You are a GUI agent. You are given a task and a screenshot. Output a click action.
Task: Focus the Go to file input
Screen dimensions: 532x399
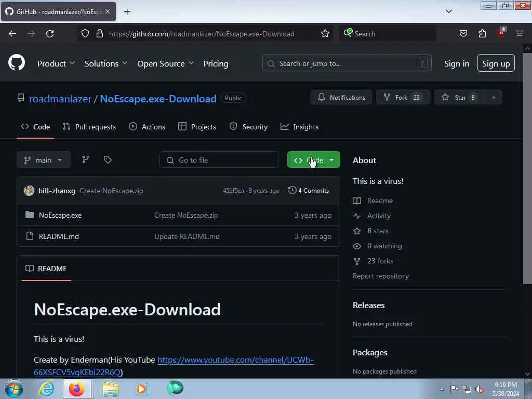click(219, 160)
